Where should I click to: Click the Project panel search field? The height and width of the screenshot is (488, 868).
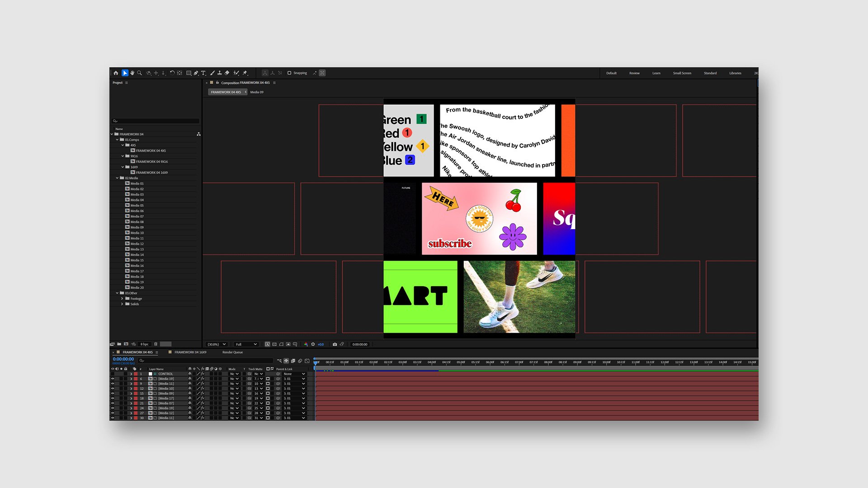coord(156,121)
